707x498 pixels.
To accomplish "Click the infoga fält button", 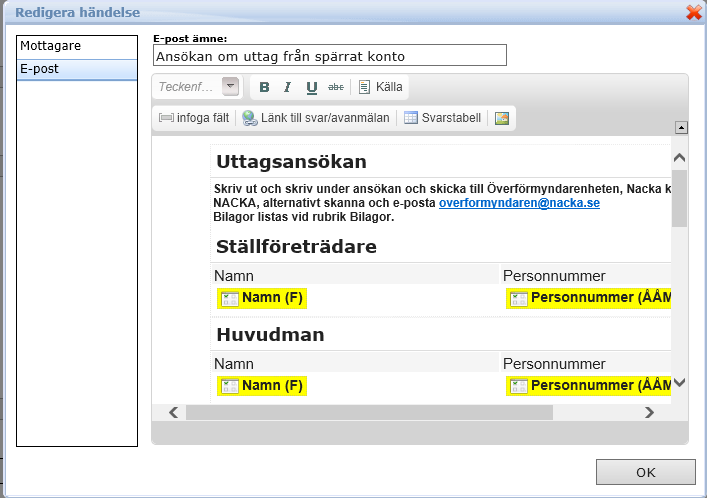I will pyautogui.click(x=194, y=118).
